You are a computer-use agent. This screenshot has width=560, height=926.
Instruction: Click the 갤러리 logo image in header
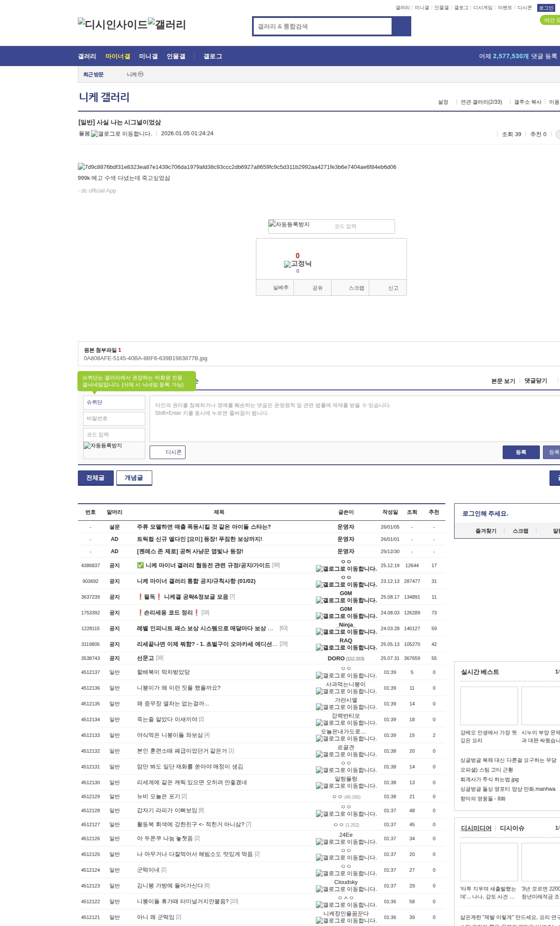click(167, 25)
